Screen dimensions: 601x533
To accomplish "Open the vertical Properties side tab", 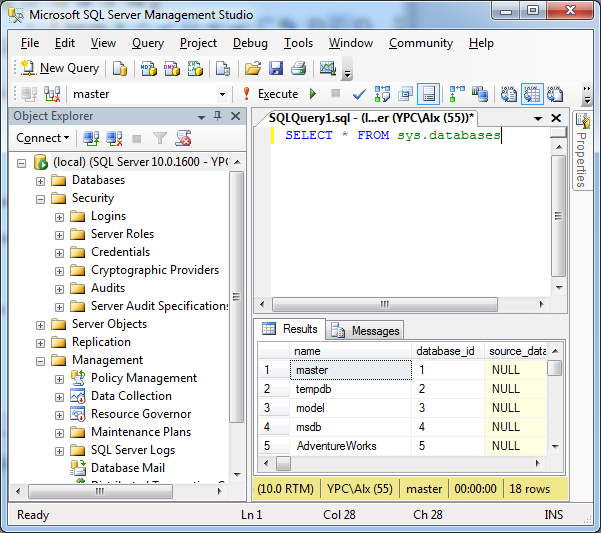I will 582,150.
